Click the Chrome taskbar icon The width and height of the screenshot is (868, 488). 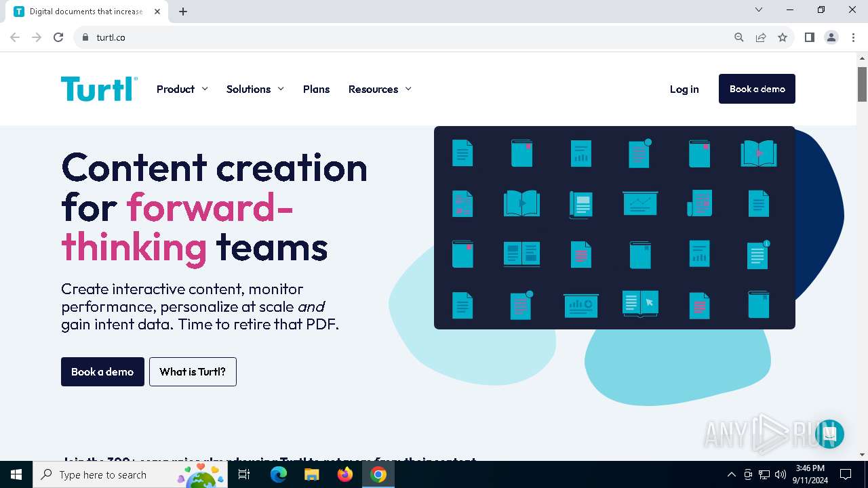[x=378, y=474]
